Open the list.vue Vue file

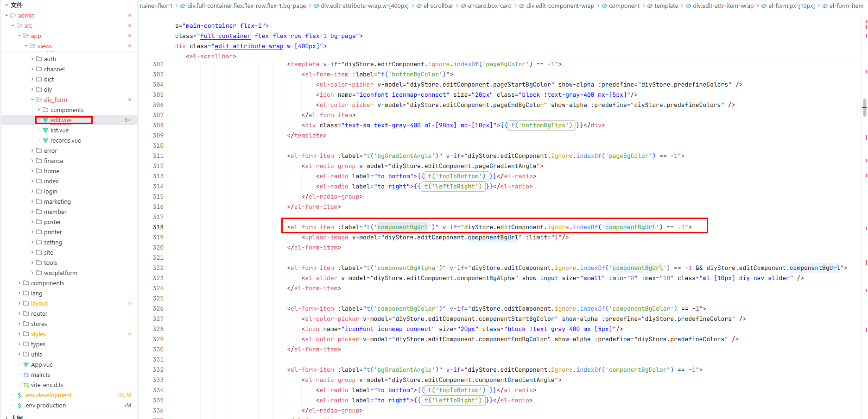(x=59, y=131)
